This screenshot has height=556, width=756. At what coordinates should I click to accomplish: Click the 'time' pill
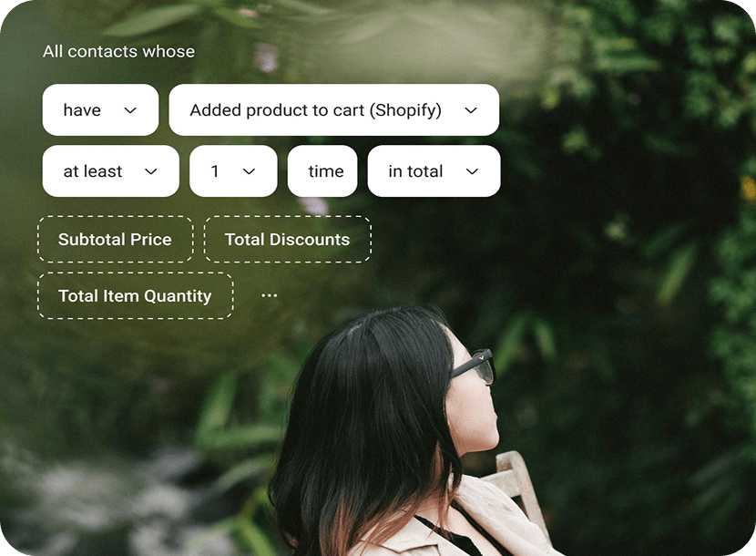pyautogui.click(x=322, y=170)
